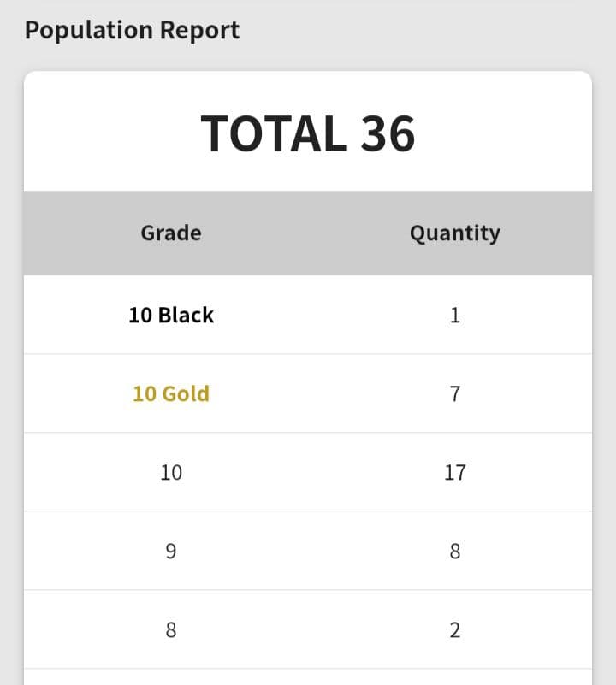Select the 10 Black grade label
The image size is (616, 685).
[x=171, y=315]
